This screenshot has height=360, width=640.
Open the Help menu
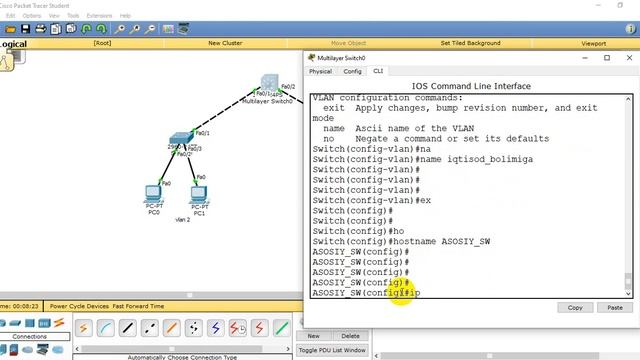(x=125, y=16)
